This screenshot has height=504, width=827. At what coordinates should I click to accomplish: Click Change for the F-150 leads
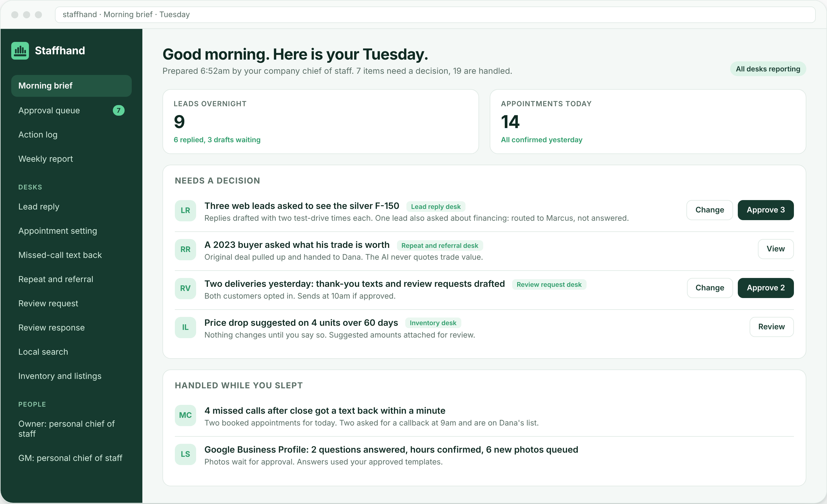click(x=709, y=210)
